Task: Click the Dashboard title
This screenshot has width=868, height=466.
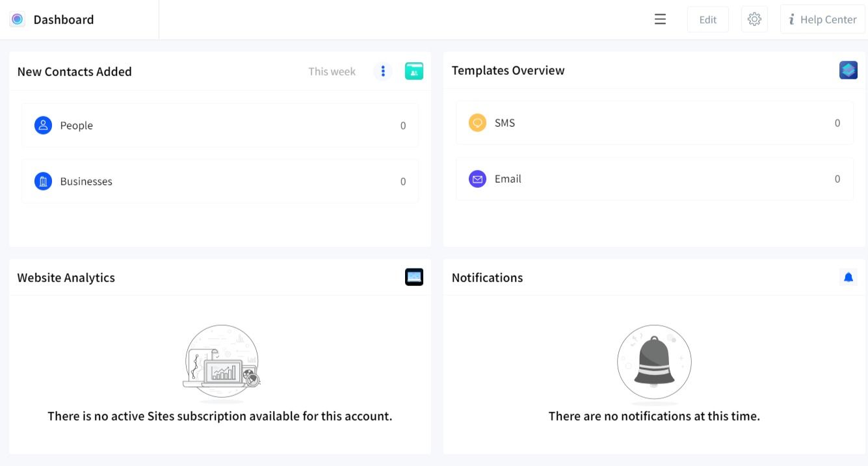Action: click(x=64, y=19)
